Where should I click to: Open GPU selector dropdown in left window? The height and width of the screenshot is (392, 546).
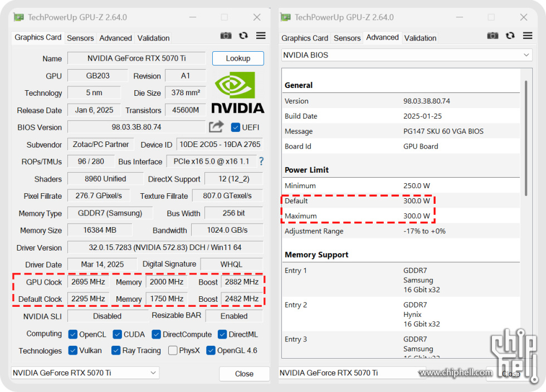click(85, 373)
